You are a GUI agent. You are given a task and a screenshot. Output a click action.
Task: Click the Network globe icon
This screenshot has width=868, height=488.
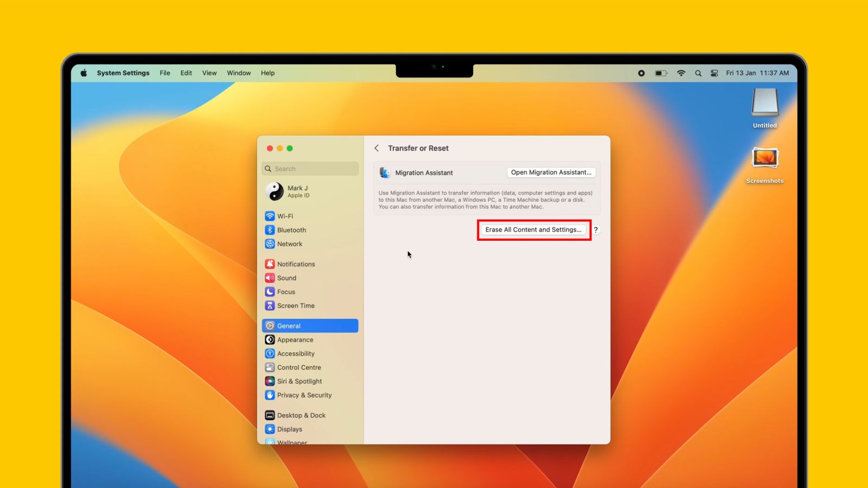point(270,244)
